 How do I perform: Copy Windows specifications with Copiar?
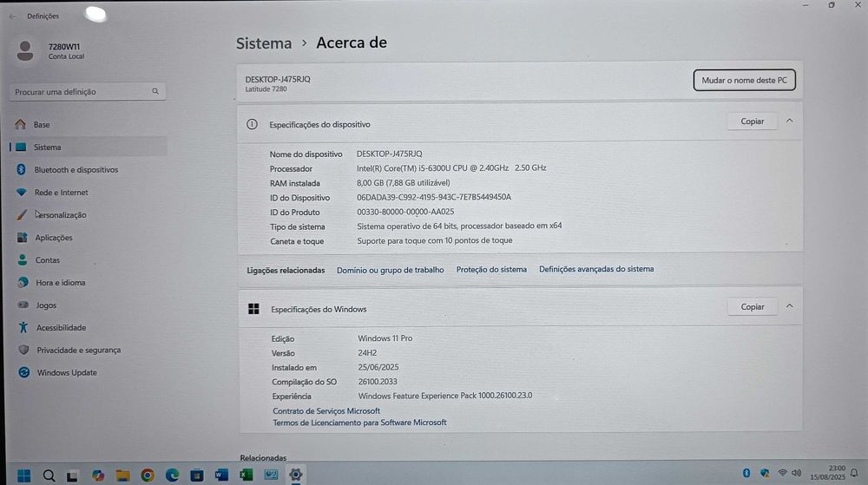[x=753, y=307]
